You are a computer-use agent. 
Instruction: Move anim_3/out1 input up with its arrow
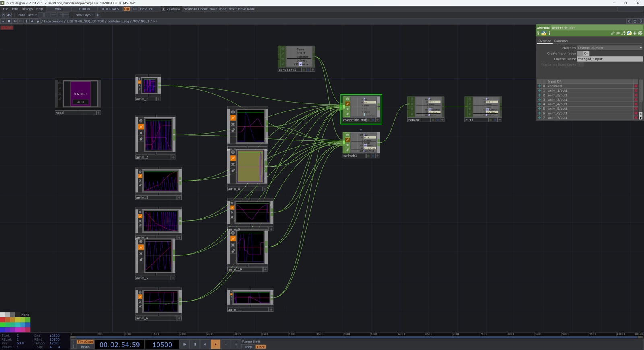coord(539,100)
